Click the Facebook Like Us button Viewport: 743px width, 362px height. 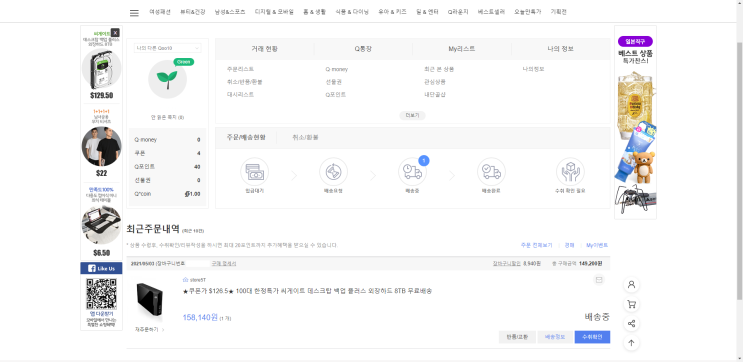(101, 268)
